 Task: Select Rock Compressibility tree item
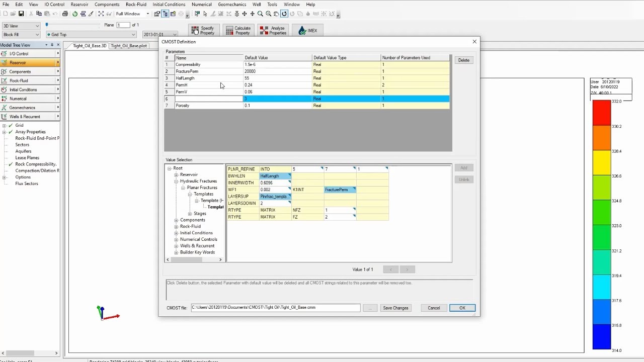pos(36,164)
